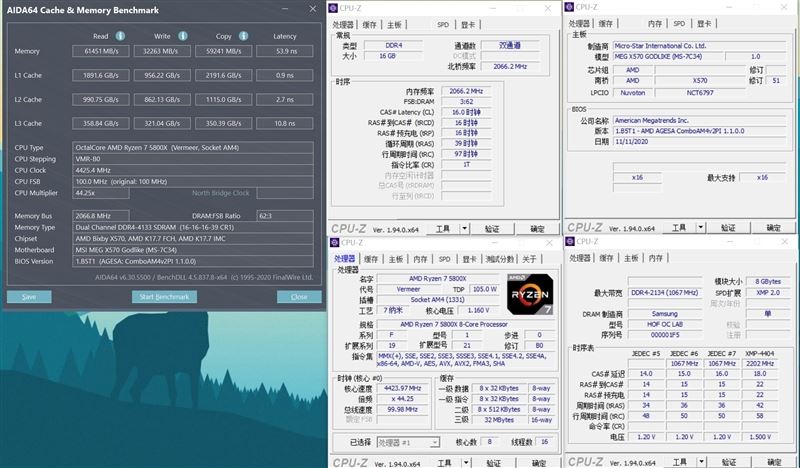
Task: Click Memory Copy value 59241 MB/s
Action: (x=223, y=51)
